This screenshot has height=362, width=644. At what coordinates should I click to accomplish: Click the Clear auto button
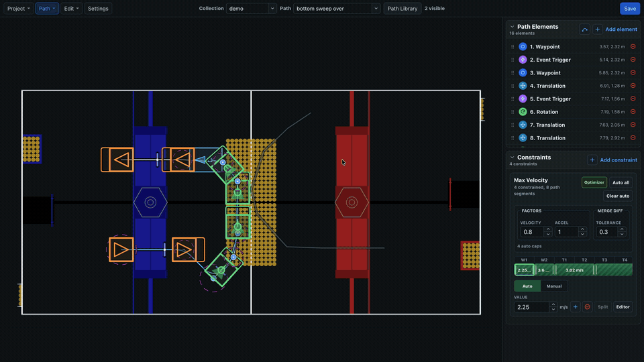pos(618,196)
